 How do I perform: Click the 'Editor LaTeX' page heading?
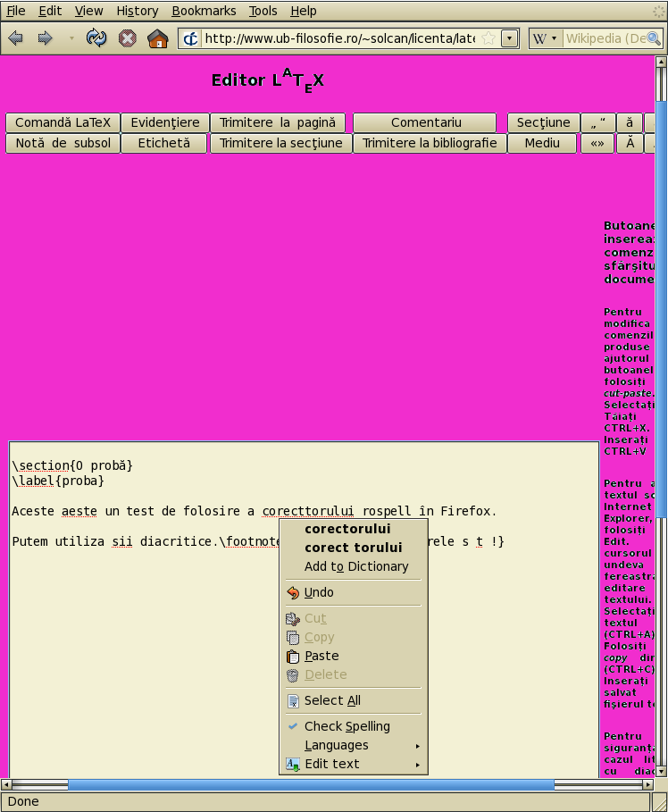(x=268, y=80)
